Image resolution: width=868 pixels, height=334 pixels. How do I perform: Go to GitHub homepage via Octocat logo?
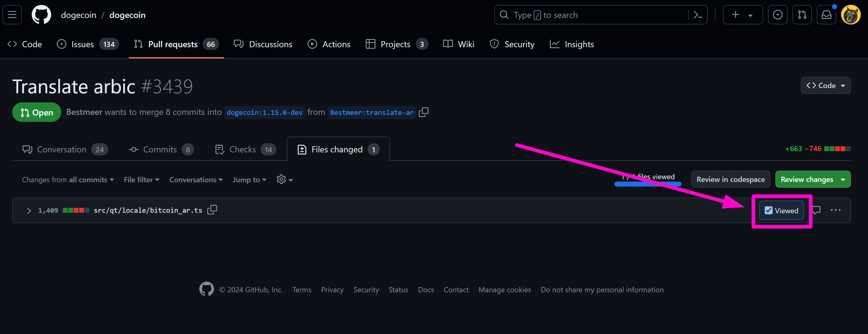(41, 15)
